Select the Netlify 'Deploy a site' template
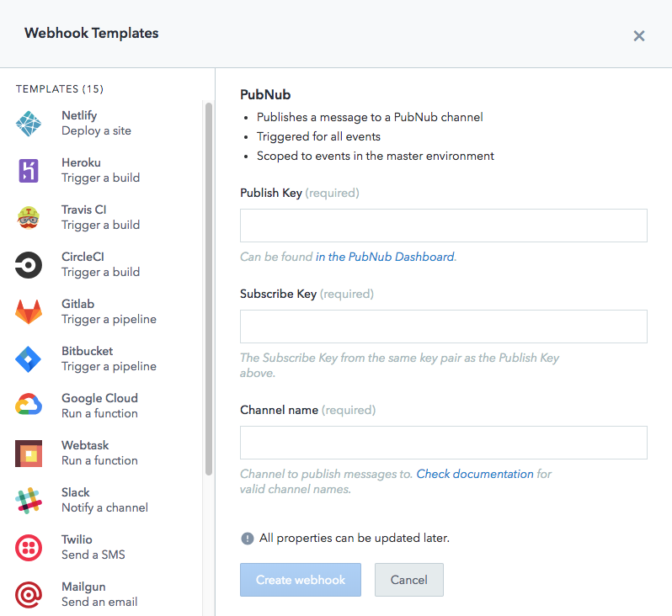The height and width of the screenshot is (616, 672). (x=97, y=123)
